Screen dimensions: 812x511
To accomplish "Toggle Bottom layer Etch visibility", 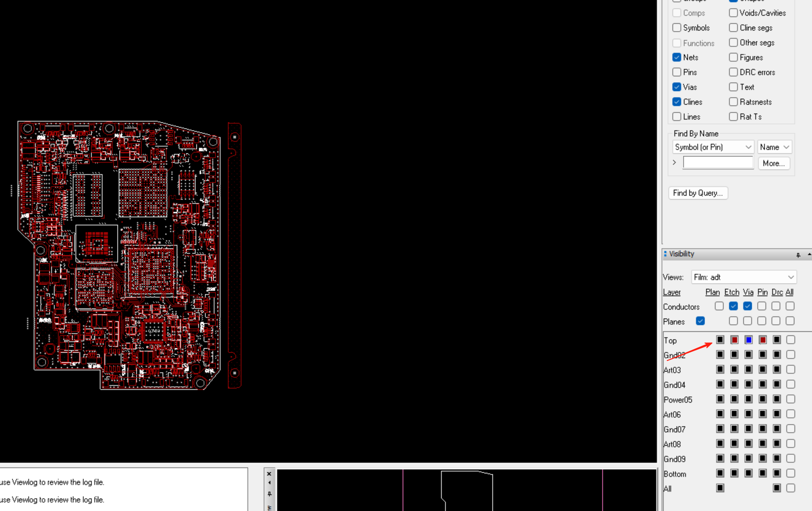I will (734, 473).
